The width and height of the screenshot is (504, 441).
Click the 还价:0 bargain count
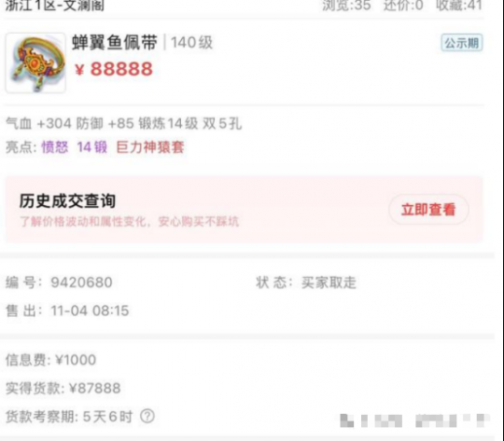[x=403, y=6]
